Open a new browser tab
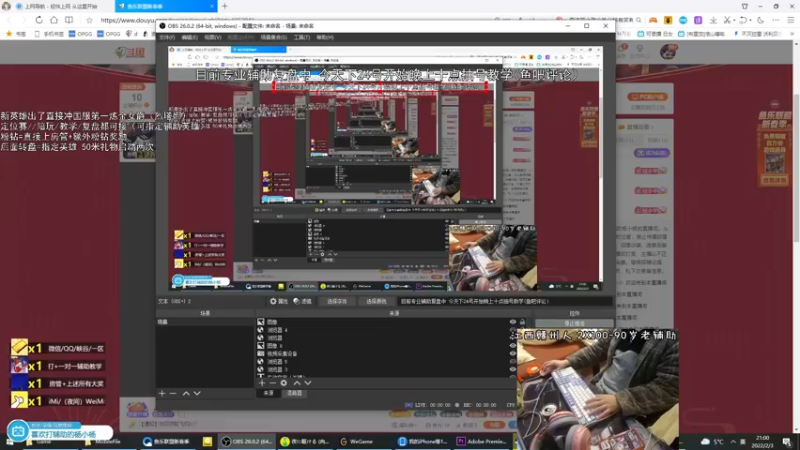 click(224, 6)
